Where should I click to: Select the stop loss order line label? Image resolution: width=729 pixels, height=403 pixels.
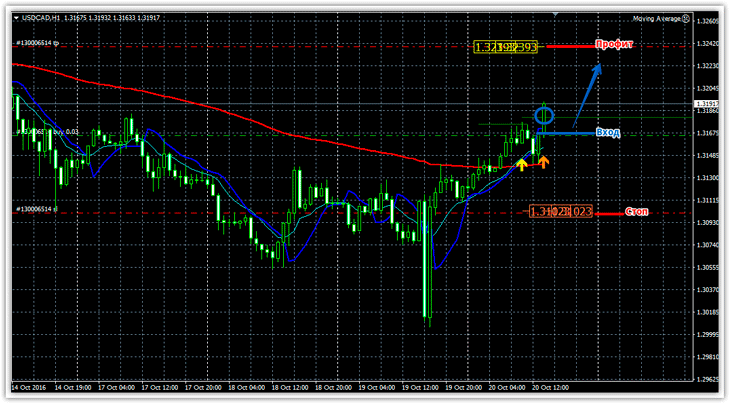coord(37,209)
